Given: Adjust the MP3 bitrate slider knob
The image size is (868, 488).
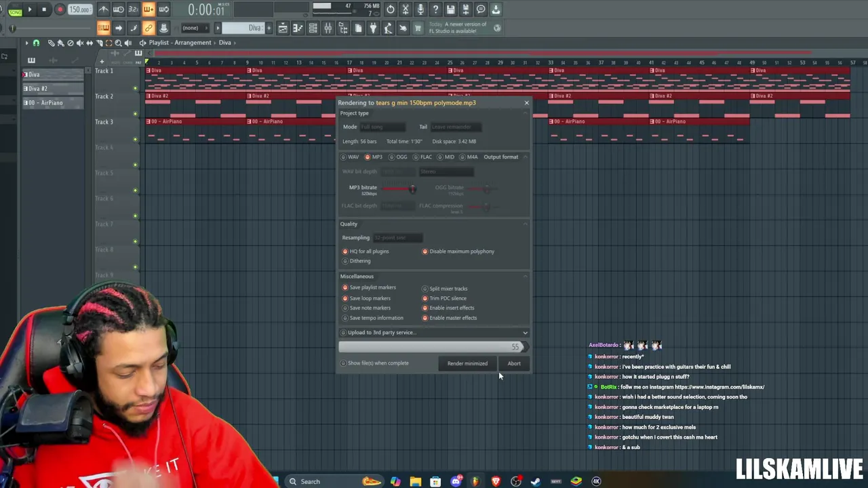Looking at the screenshot, I should click(x=412, y=189).
